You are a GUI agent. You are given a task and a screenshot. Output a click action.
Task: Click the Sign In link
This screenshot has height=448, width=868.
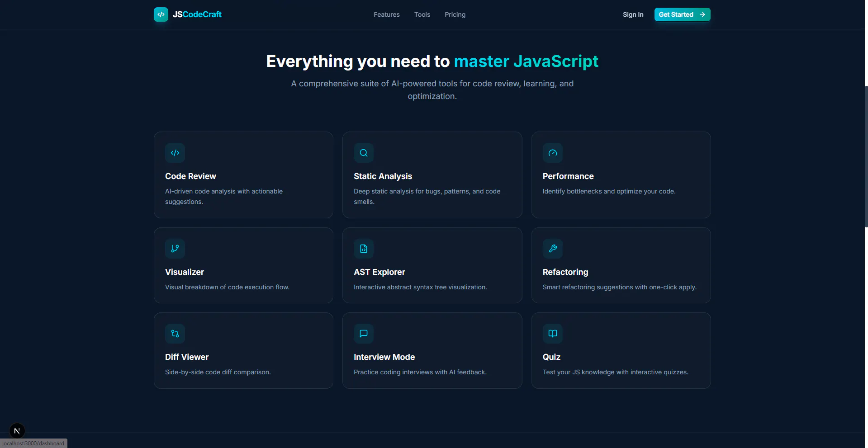[633, 14]
